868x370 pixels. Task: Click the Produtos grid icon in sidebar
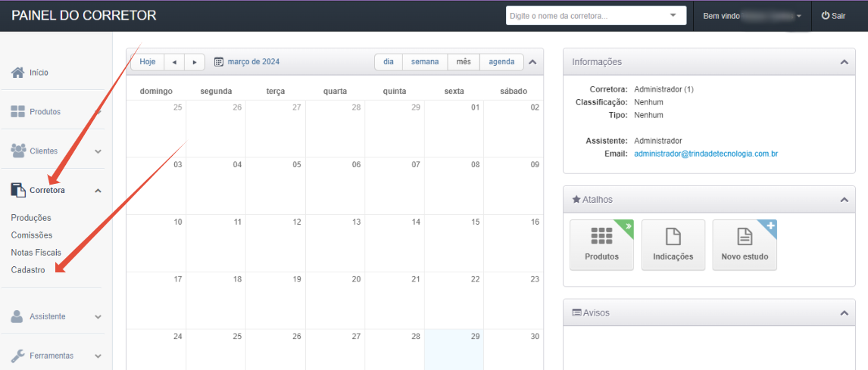click(x=17, y=112)
